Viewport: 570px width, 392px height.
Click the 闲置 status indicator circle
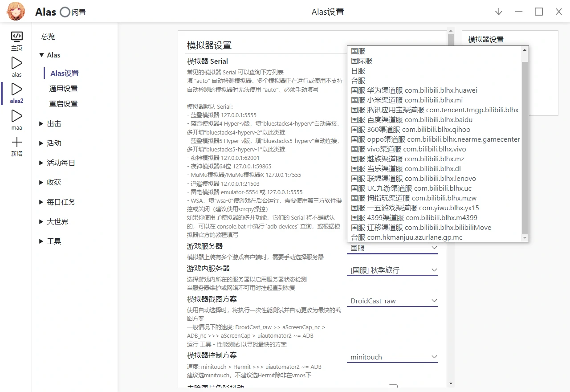65,12
